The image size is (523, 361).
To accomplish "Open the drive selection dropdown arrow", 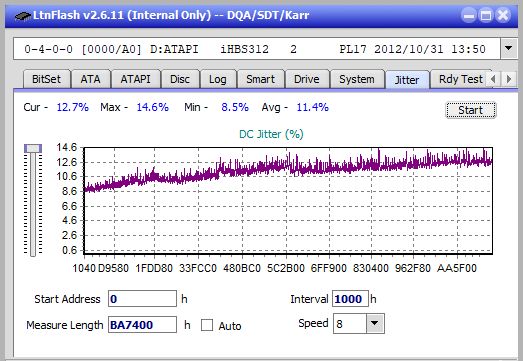I will tap(508, 49).
